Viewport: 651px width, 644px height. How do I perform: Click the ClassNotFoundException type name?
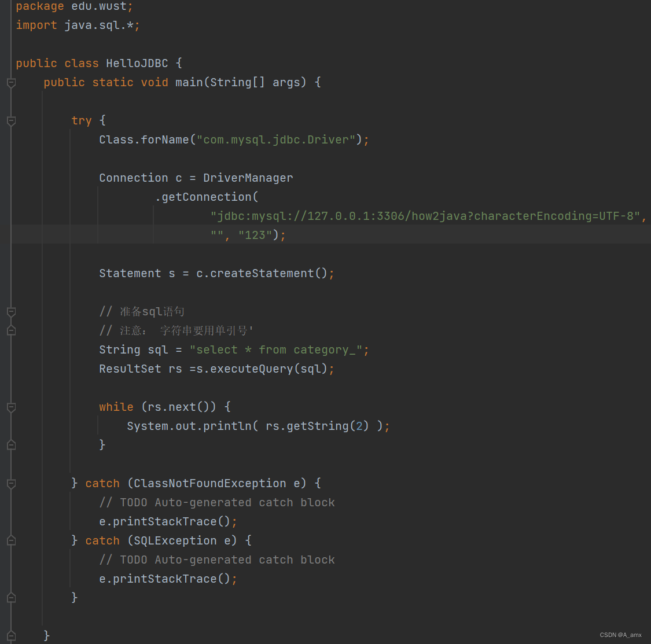(209, 483)
